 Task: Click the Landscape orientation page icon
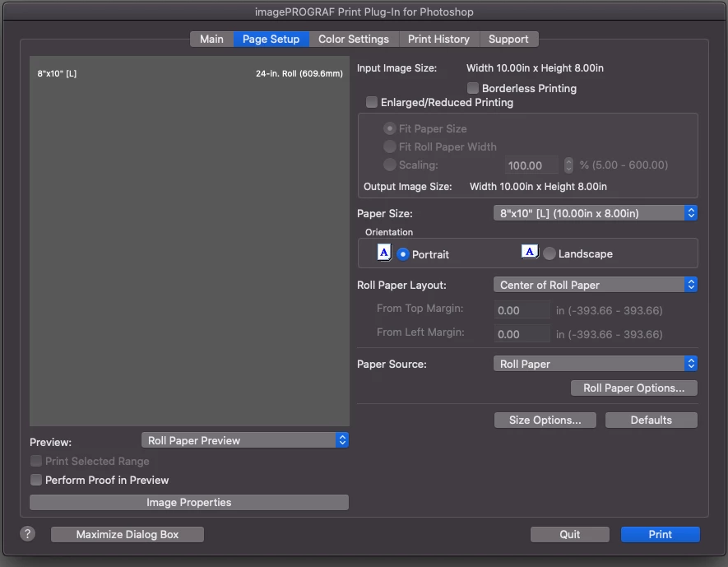529,252
